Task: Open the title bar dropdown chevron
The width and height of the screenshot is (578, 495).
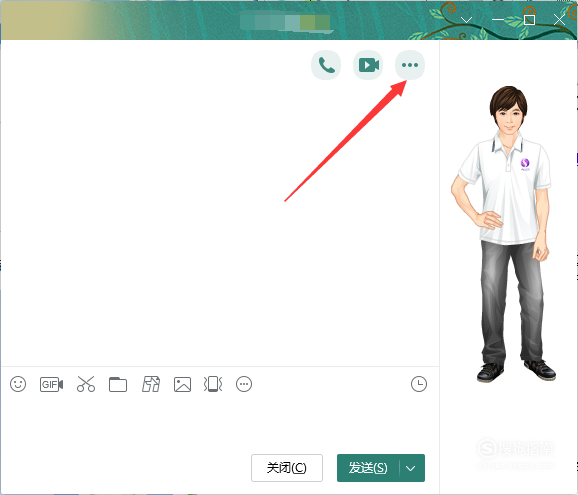Action: [467, 20]
